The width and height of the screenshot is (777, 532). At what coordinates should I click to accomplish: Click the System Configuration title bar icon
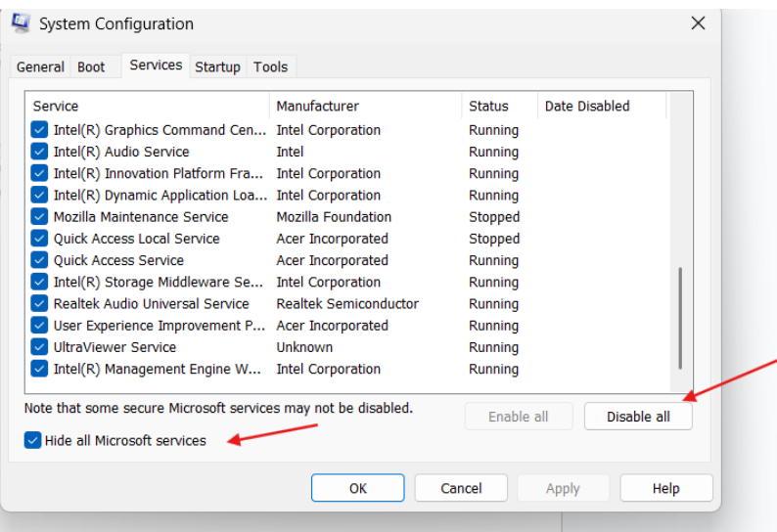click(x=20, y=22)
